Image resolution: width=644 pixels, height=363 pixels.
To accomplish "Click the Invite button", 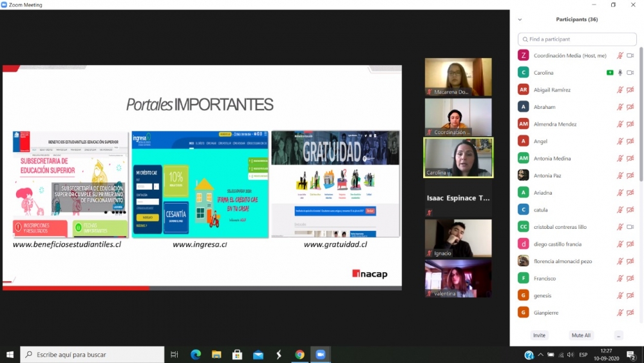I will click(539, 335).
